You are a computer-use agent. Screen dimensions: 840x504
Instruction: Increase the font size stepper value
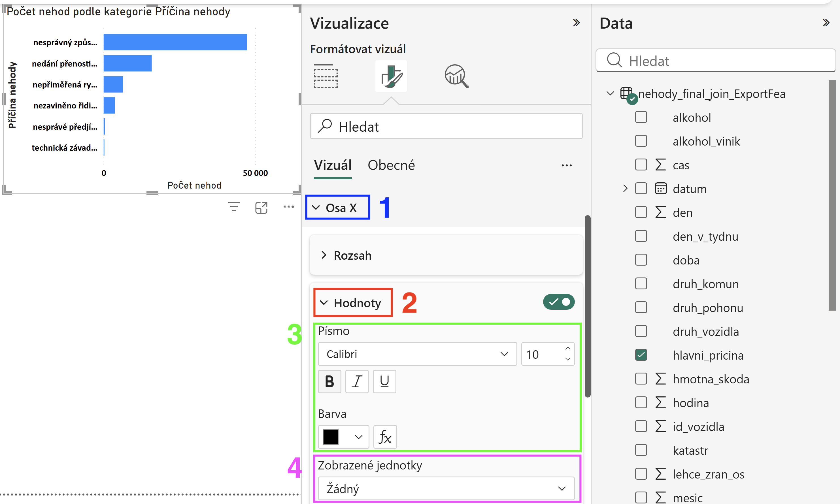click(x=568, y=349)
